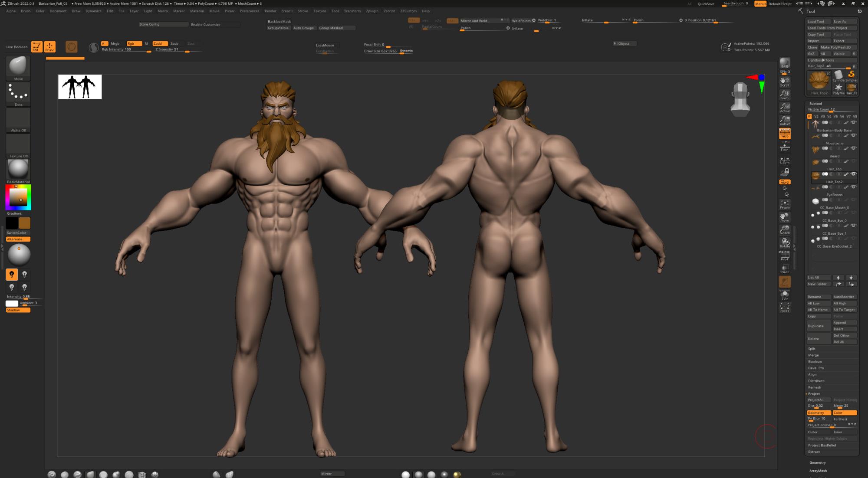
Task: Open the Preferences menu
Action: pos(250,11)
